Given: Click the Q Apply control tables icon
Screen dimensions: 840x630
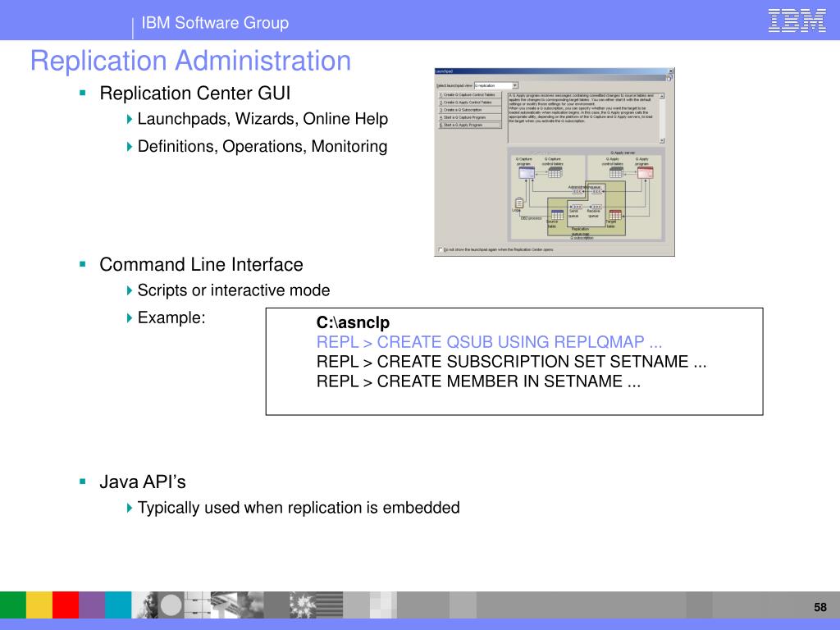Looking at the screenshot, I should tap(616, 172).
